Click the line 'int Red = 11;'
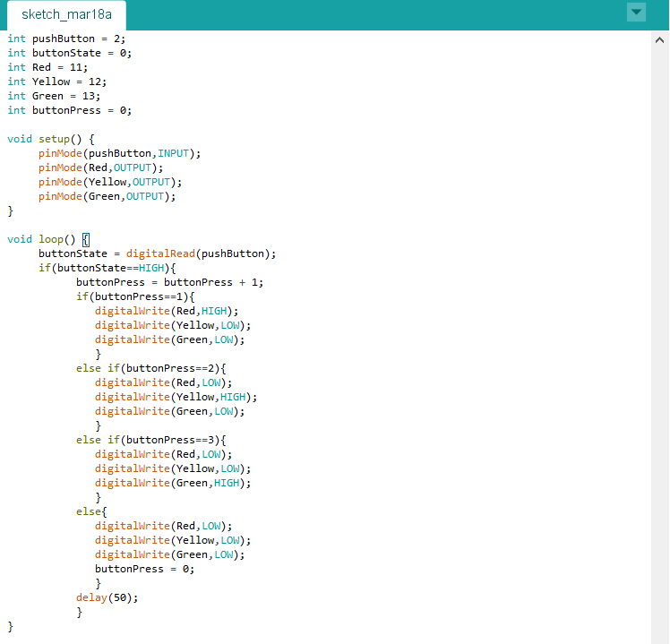The height and width of the screenshot is (644, 670). (x=47, y=67)
